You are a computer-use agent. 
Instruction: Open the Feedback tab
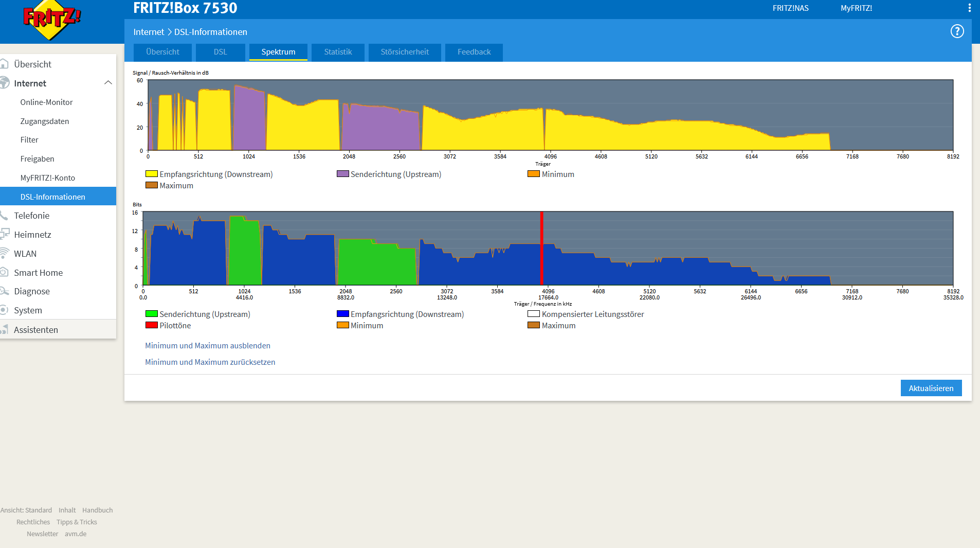click(x=474, y=52)
